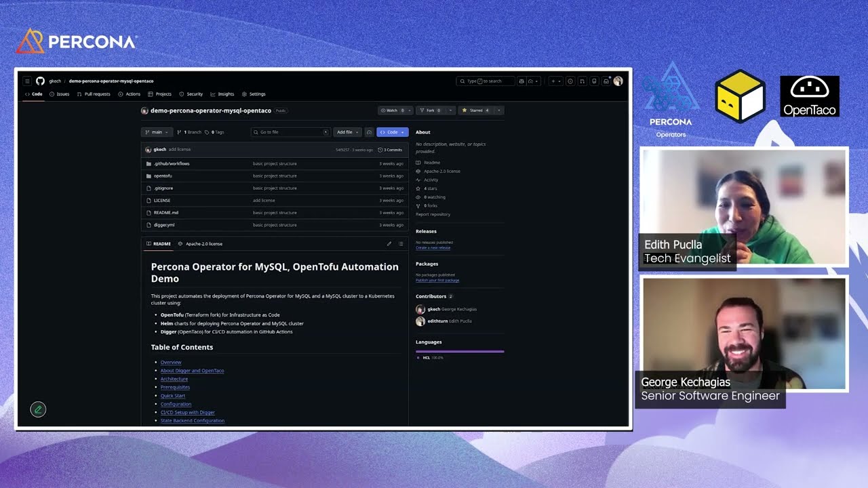Open the blue Code dropdown button
This screenshot has width=868, height=488.
pos(393,132)
